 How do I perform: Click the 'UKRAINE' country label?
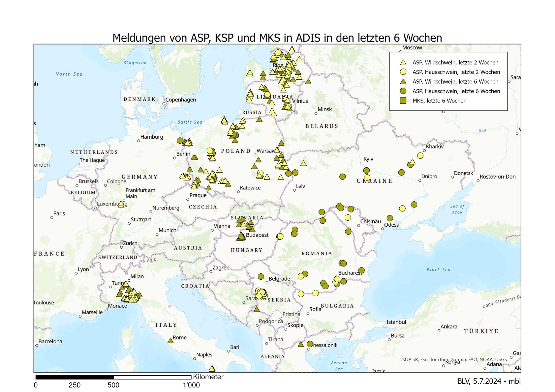pyautogui.click(x=375, y=181)
